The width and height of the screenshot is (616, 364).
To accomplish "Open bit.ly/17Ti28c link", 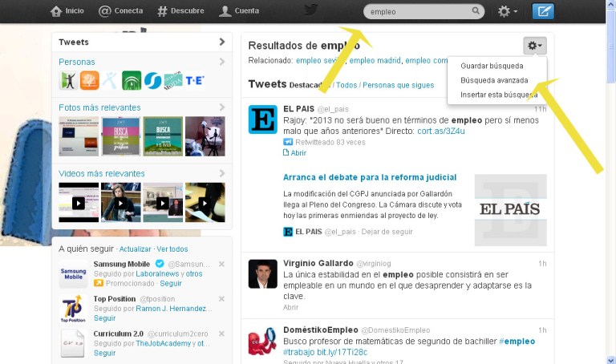I will pyautogui.click(x=342, y=352).
